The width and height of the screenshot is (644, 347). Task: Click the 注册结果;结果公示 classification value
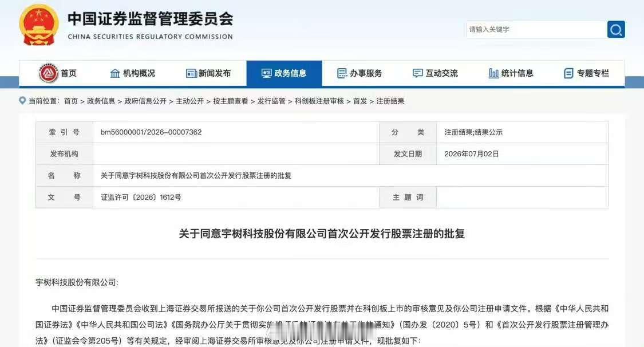(473, 132)
